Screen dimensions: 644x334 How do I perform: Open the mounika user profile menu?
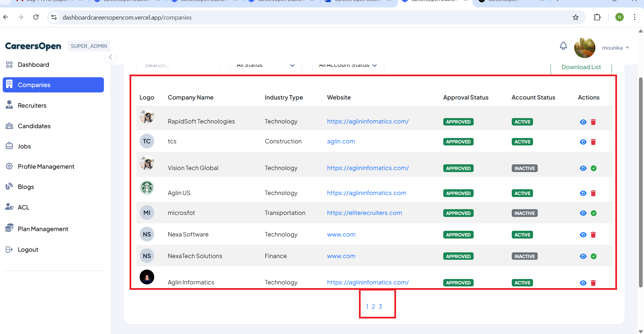point(615,48)
